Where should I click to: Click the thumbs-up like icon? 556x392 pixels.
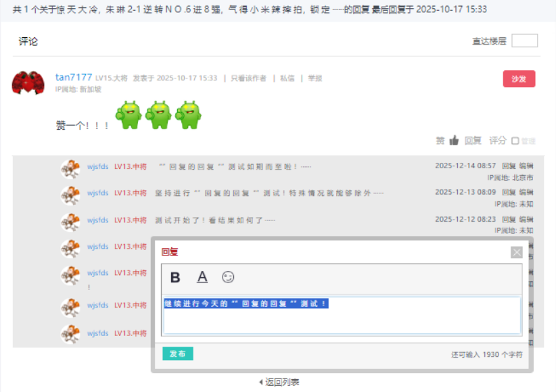[454, 141]
